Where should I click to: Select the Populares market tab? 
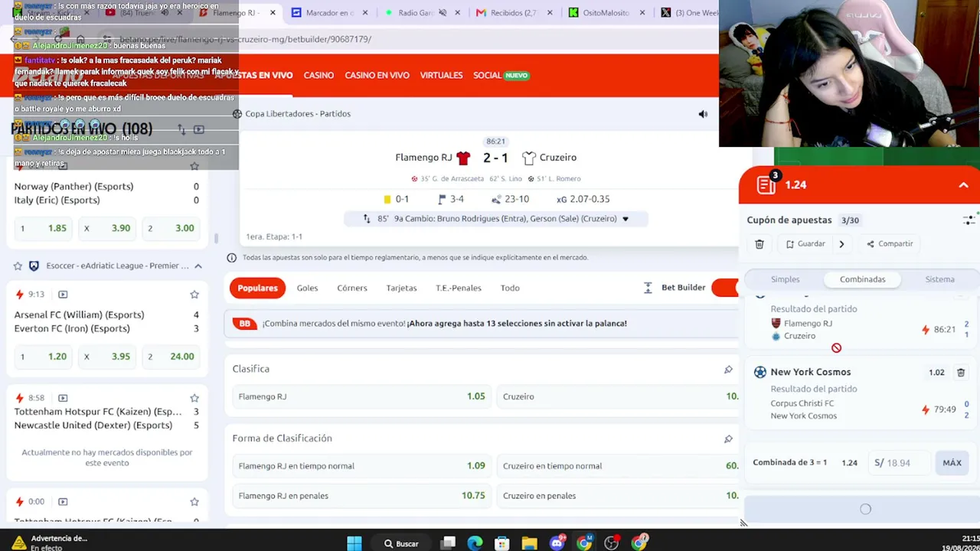point(257,288)
